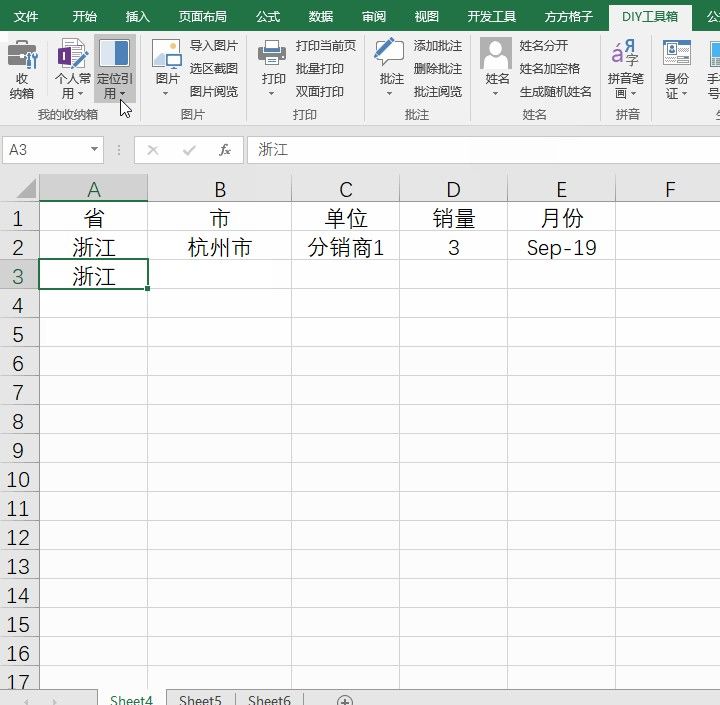The width and height of the screenshot is (720, 705).
Task: Open the 批注 comment dropdown
Action: click(x=390, y=69)
